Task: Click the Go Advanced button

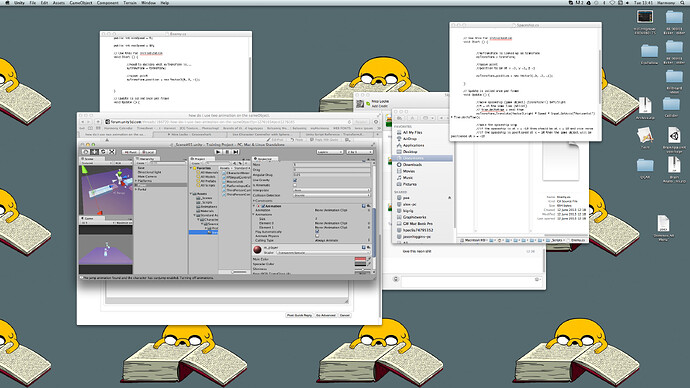Action: [326, 315]
